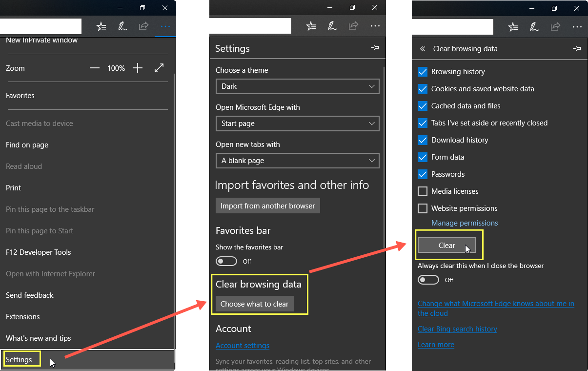This screenshot has width=588, height=371.
Task: Zoom in using the plus icon
Action: click(x=137, y=68)
